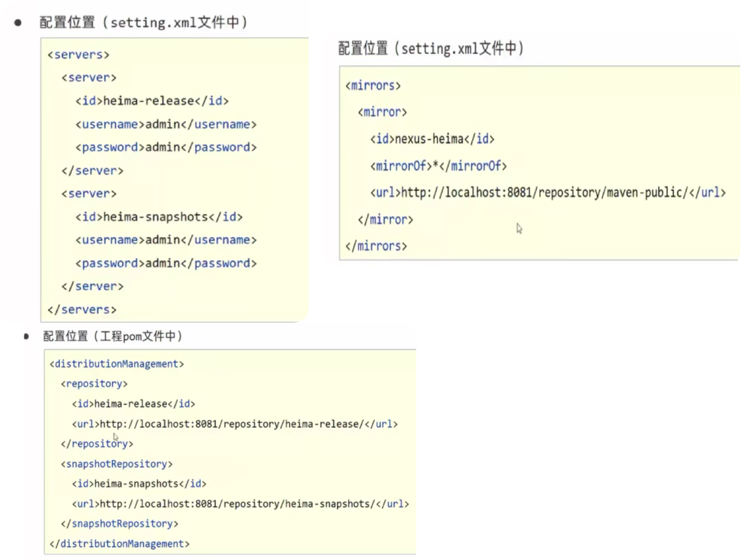
Task: Select the nexus-heima mirror id line
Action: click(x=432, y=139)
